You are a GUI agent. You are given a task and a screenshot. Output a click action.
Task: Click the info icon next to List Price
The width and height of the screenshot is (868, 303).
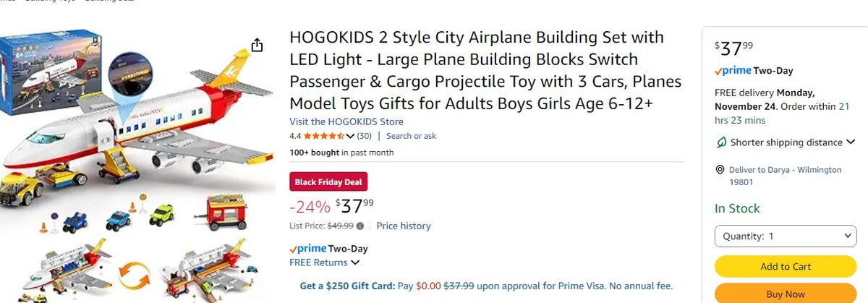click(x=360, y=226)
